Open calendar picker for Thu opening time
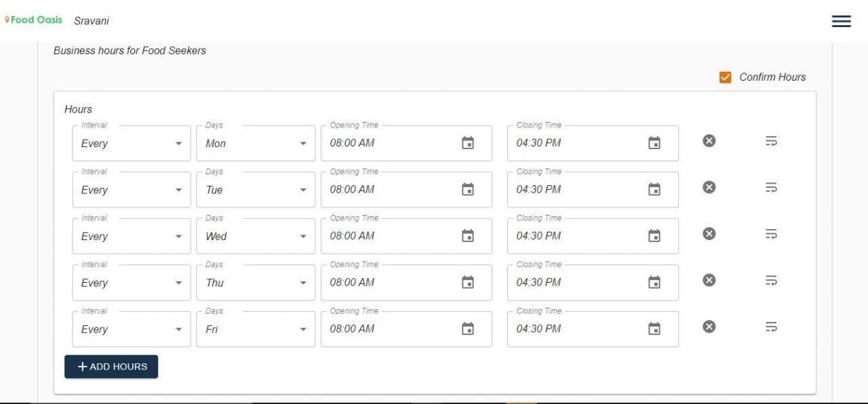868x404 pixels. coord(468,283)
